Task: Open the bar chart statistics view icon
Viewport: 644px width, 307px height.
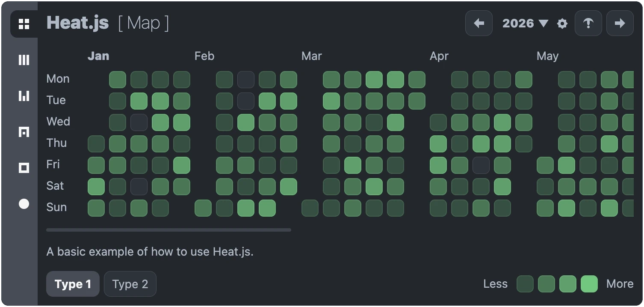Action: (24, 96)
